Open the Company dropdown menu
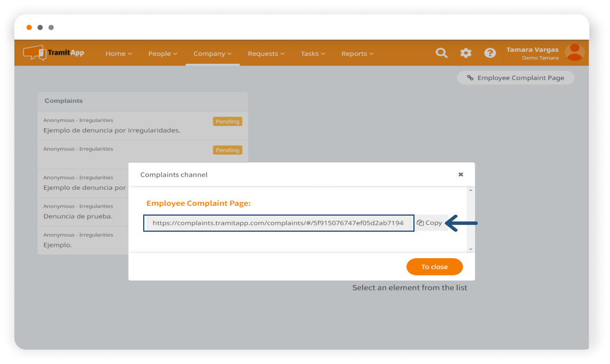This screenshot has height=364, width=610. [x=212, y=53]
